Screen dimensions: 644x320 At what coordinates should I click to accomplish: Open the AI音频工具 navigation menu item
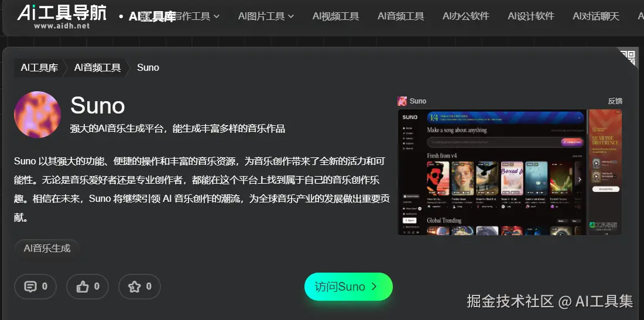click(x=400, y=16)
